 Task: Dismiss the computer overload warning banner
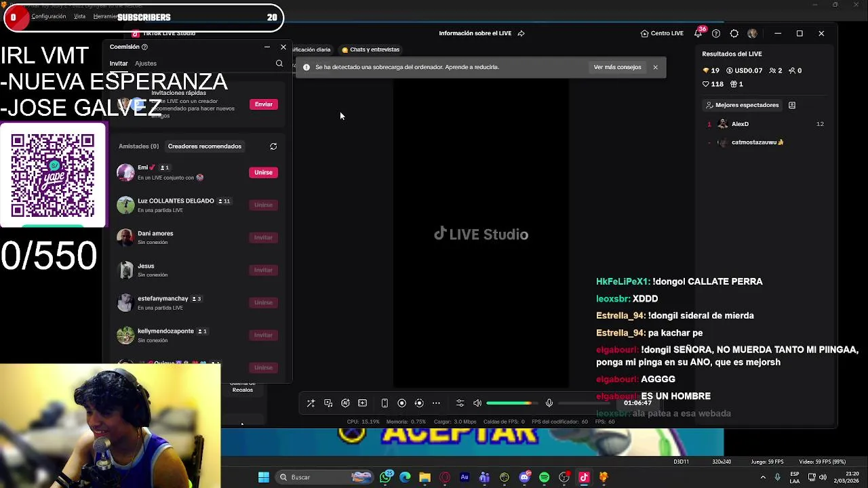point(655,67)
